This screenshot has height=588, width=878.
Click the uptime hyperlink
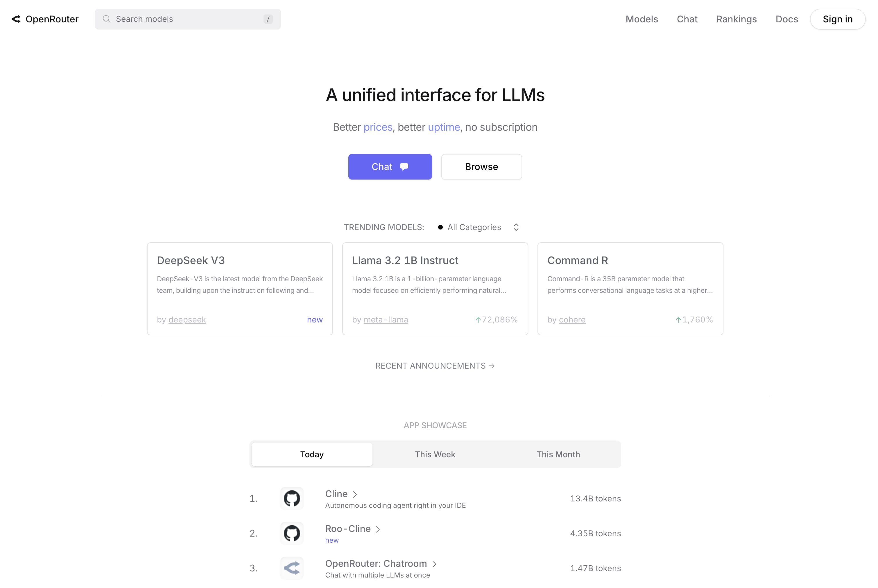pyautogui.click(x=444, y=127)
